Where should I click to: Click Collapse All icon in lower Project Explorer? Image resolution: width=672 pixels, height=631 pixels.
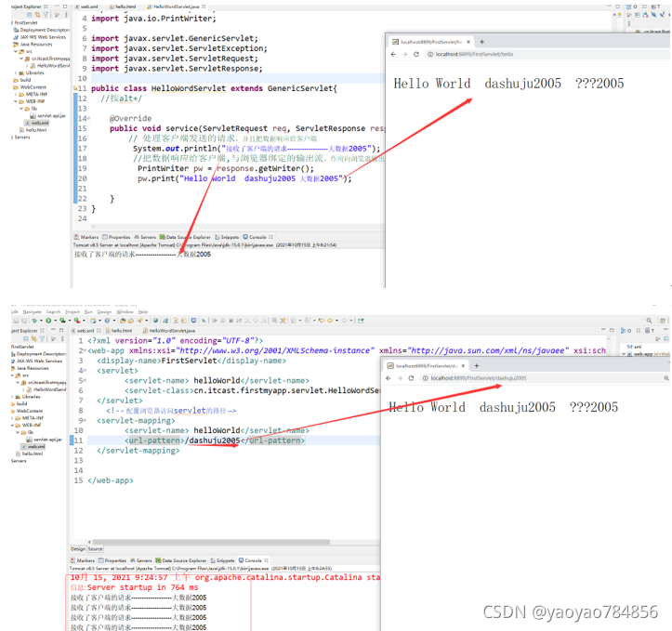pyautogui.click(x=26, y=339)
